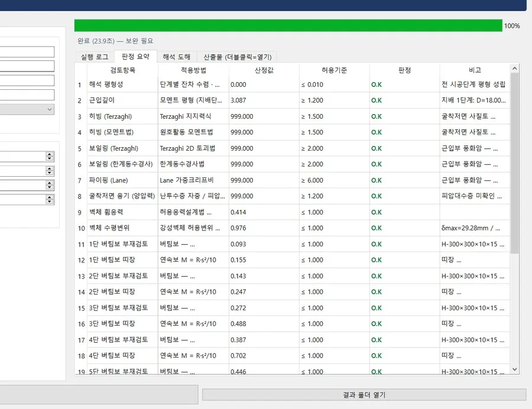Select the 파이핑 (Lane) cell
Screen dimensions: 532x409
click(x=122, y=180)
